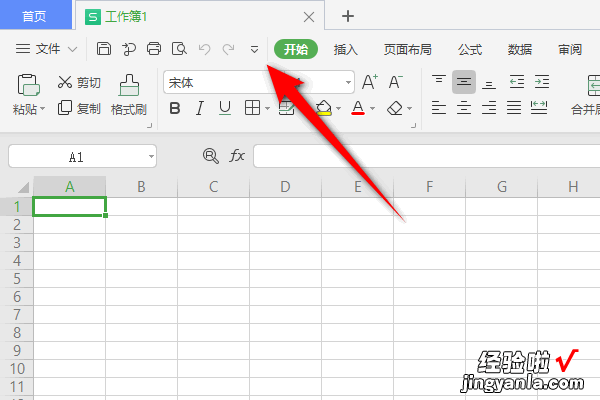Go to the 首页 tab

35,15
